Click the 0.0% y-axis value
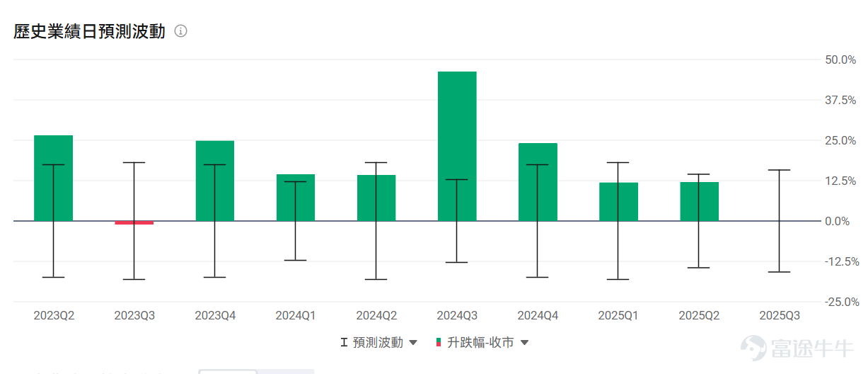Image resolution: width=868 pixels, height=374 pixels. coord(838,221)
